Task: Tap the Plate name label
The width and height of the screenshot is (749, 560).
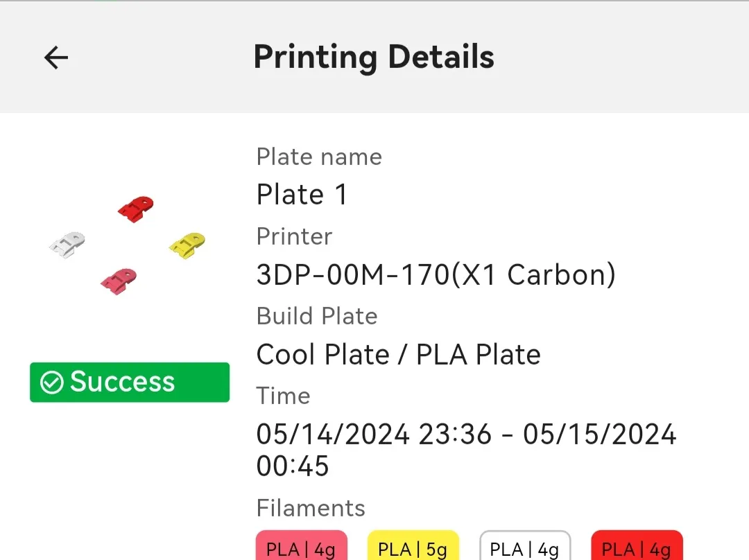Action: click(319, 157)
